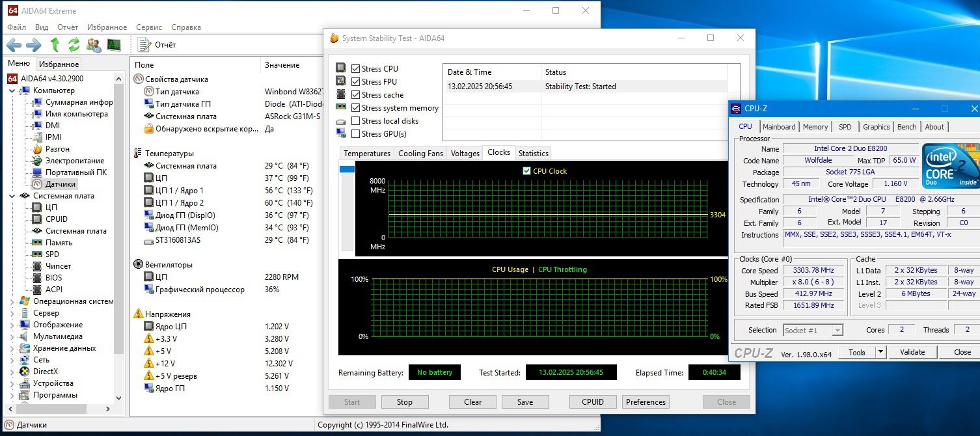Click the Intel Core 2 Duo logo in CPU-Z
This screenshot has height=436, width=980.
tap(950, 165)
